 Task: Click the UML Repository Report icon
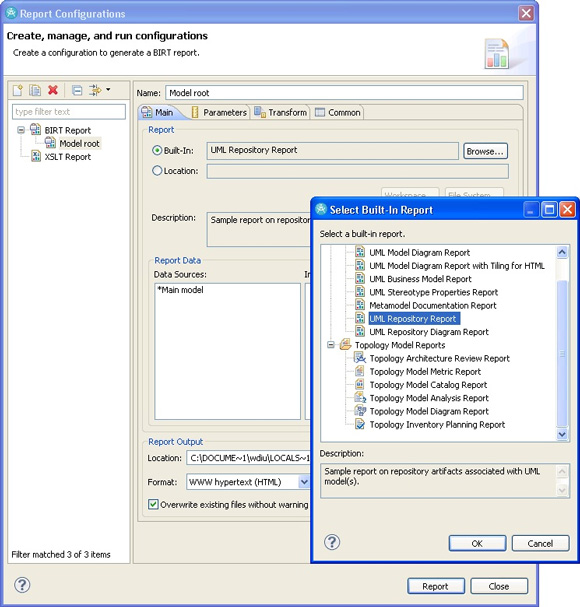click(x=360, y=318)
